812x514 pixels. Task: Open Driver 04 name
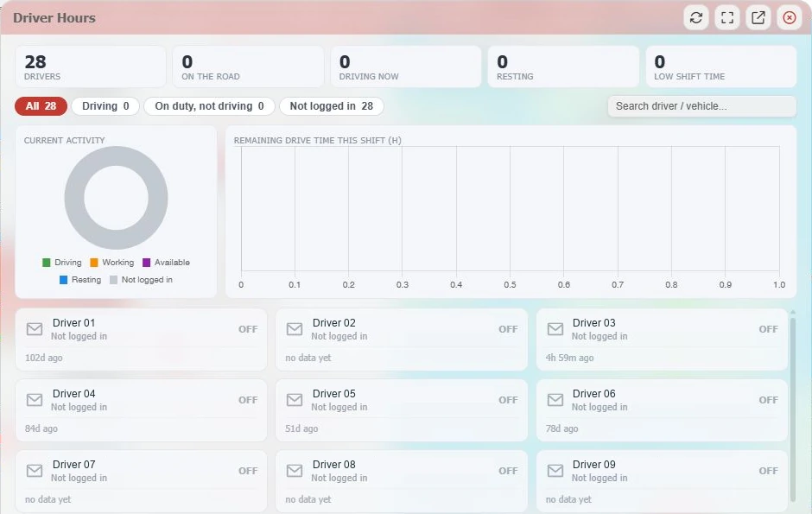pos(74,393)
